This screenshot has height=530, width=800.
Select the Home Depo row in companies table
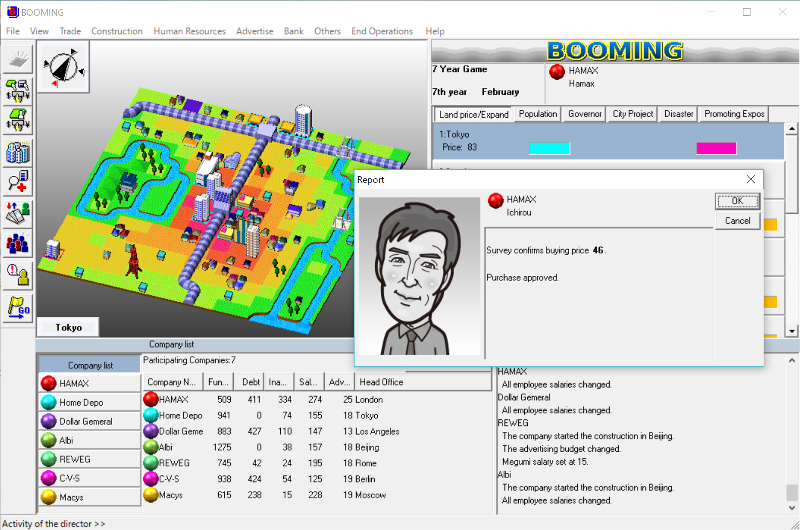click(x=316, y=416)
